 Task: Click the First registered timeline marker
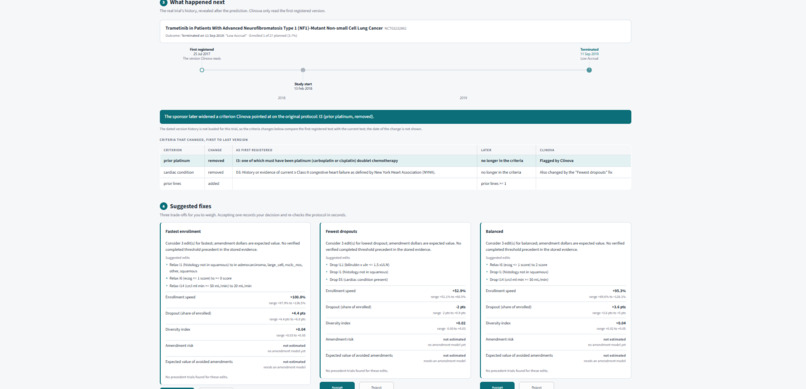[202, 70]
